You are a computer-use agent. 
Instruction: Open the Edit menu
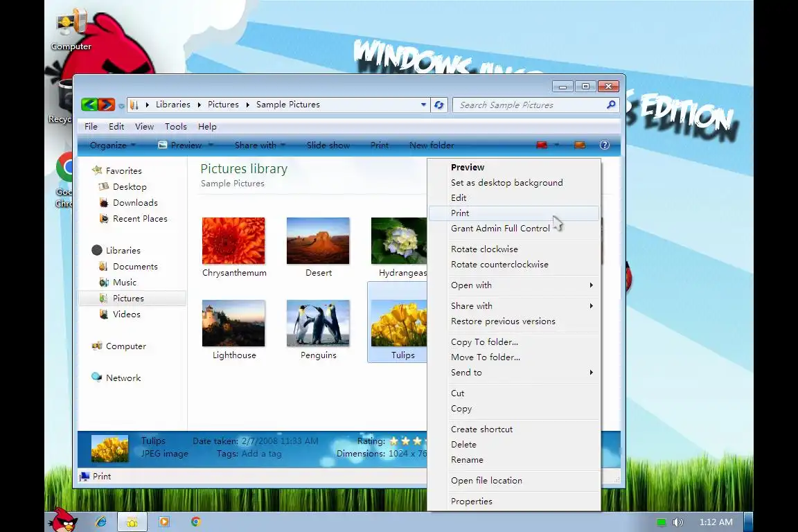pyautogui.click(x=116, y=126)
